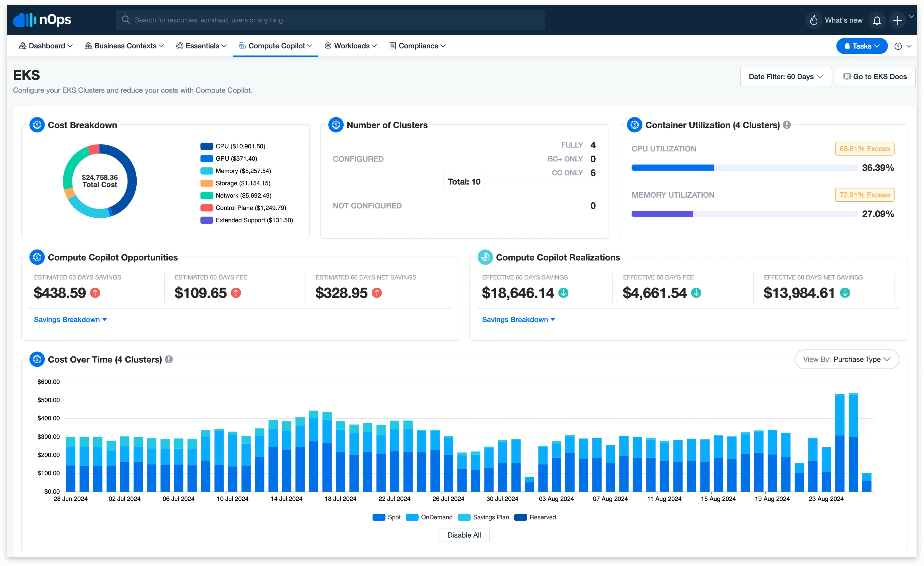Click What's new link
Image resolution: width=924 pixels, height=566 pixels.
coord(843,20)
